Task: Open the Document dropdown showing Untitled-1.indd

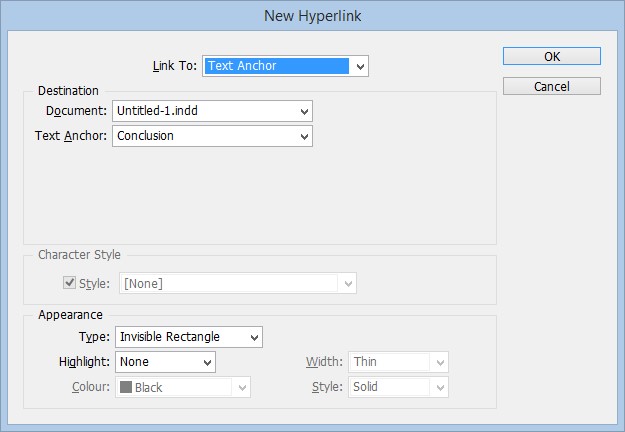Action: point(212,111)
